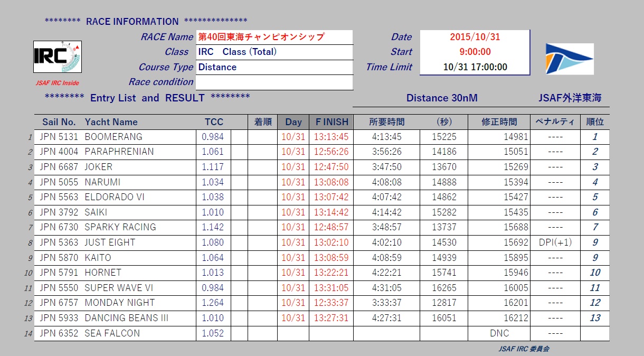
Task: Select elapsed seconds value 16051
Action: click(x=444, y=318)
